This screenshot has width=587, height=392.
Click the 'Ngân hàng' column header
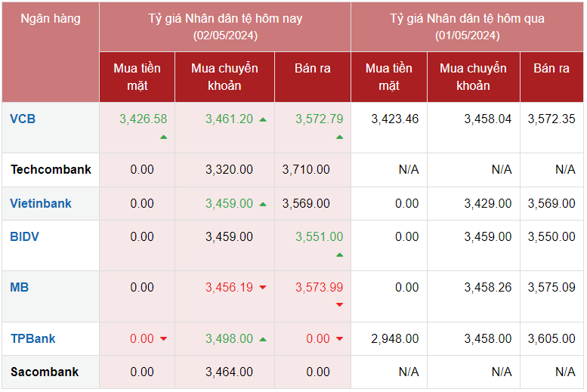51,18
